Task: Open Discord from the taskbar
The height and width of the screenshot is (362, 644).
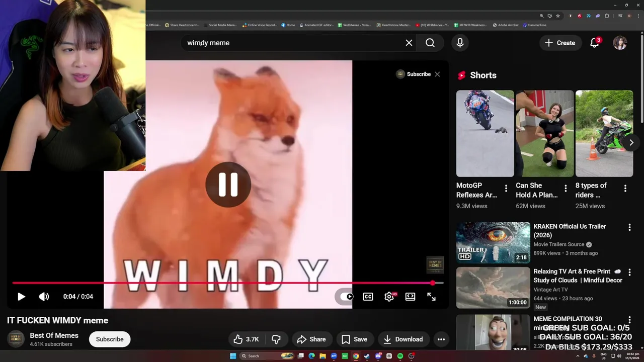Action: [x=378, y=356]
